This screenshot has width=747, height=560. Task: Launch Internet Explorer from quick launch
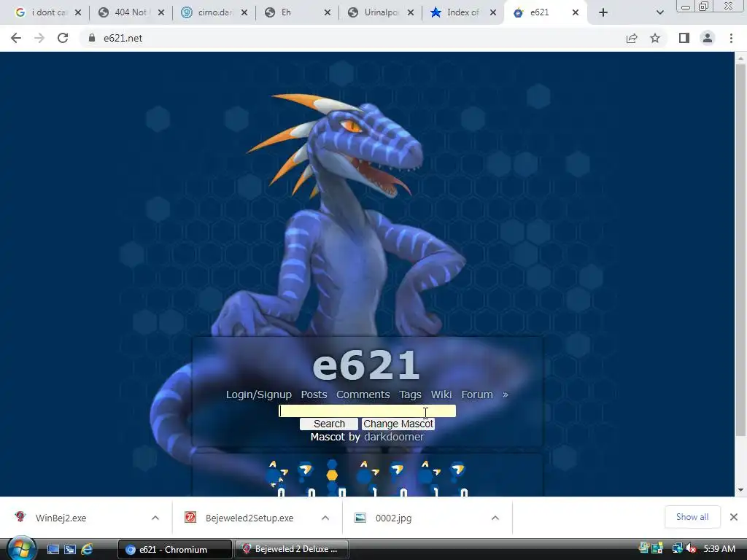click(x=87, y=550)
